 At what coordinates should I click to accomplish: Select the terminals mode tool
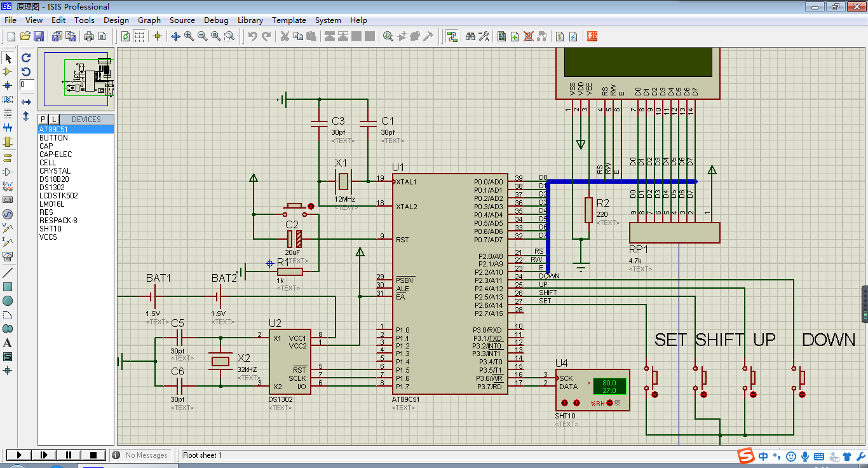8,158
